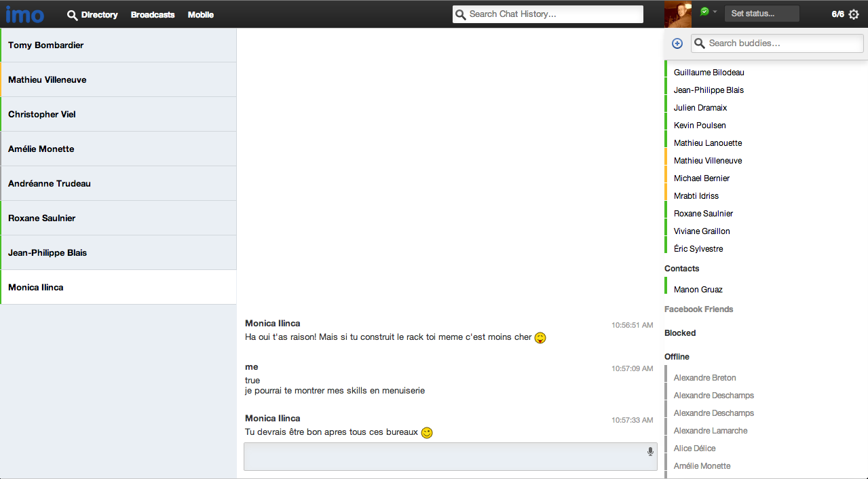Click the 6/6 accounts counter
868x479 pixels.
point(838,14)
